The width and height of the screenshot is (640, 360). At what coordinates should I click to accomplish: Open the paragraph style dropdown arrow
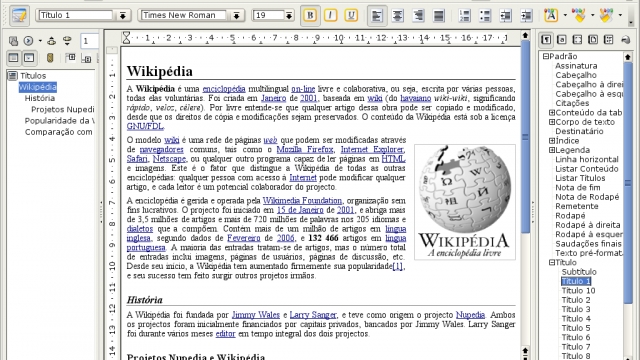point(122,16)
